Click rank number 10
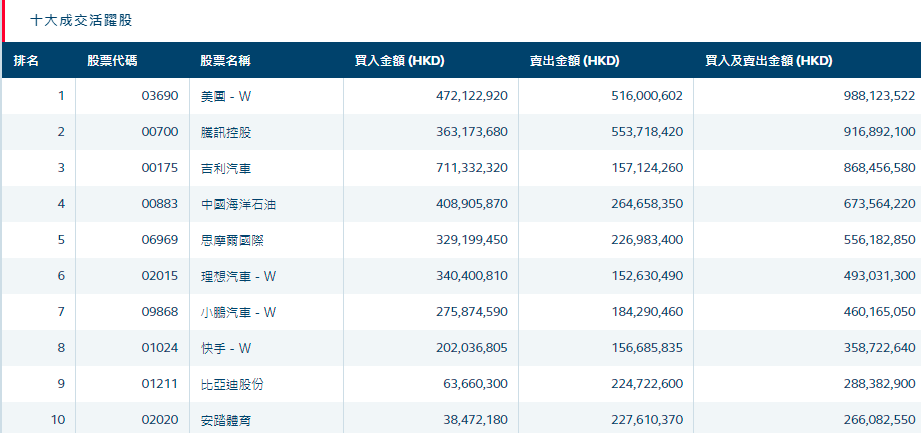This screenshot has width=921, height=433. pyautogui.click(x=58, y=420)
